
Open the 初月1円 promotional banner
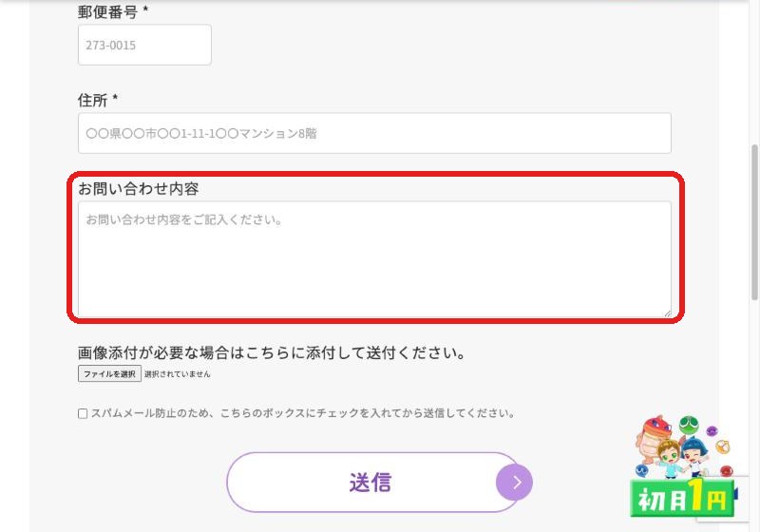pos(682,466)
